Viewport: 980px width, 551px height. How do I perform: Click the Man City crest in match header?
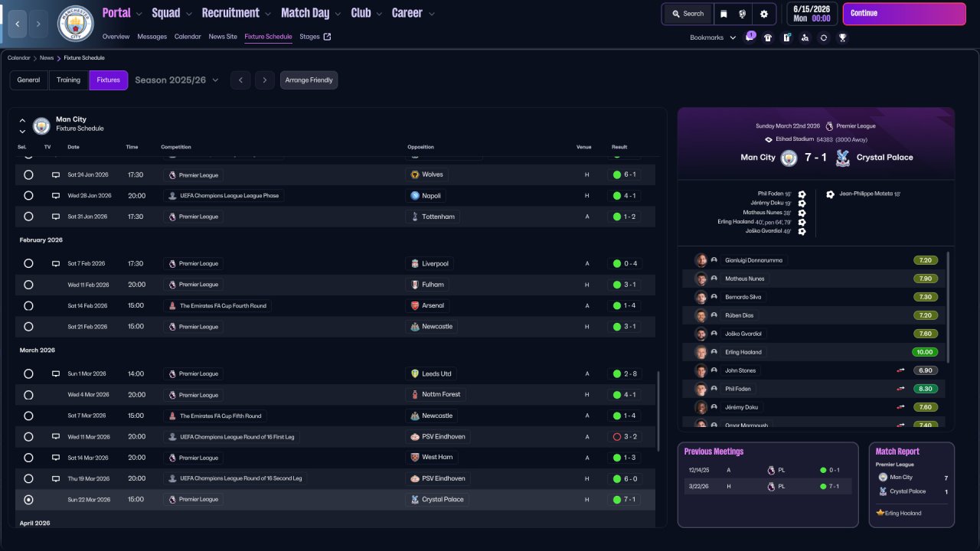789,158
